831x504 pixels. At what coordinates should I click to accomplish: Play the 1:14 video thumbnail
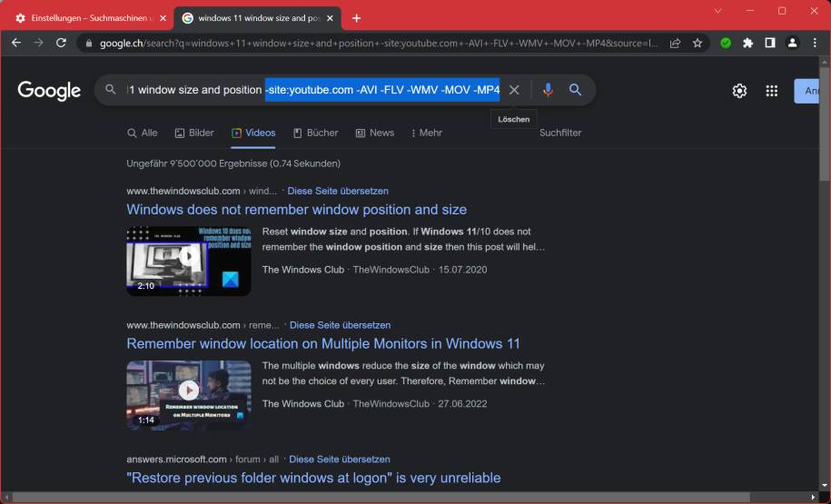[189, 395]
